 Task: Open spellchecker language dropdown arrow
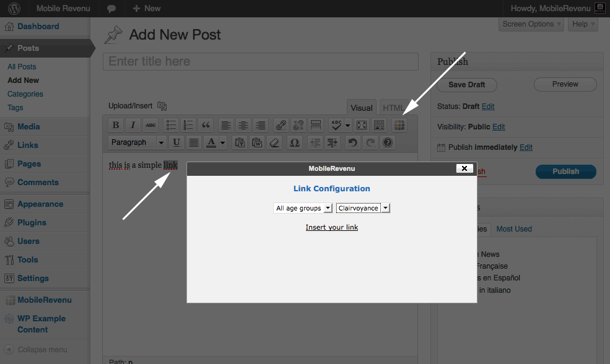click(348, 125)
